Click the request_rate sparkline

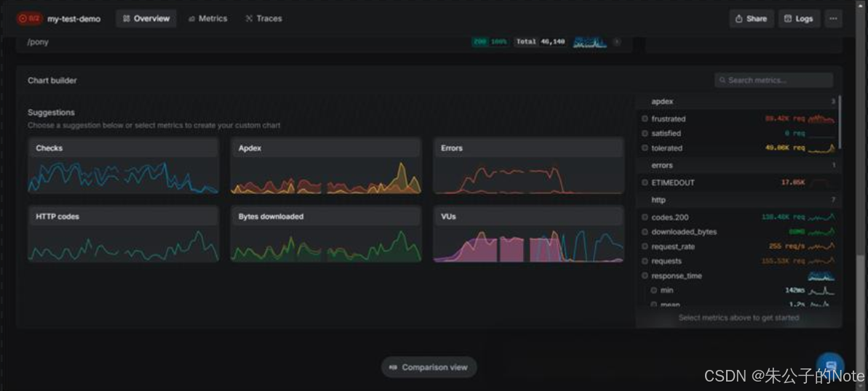tap(821, 246)
